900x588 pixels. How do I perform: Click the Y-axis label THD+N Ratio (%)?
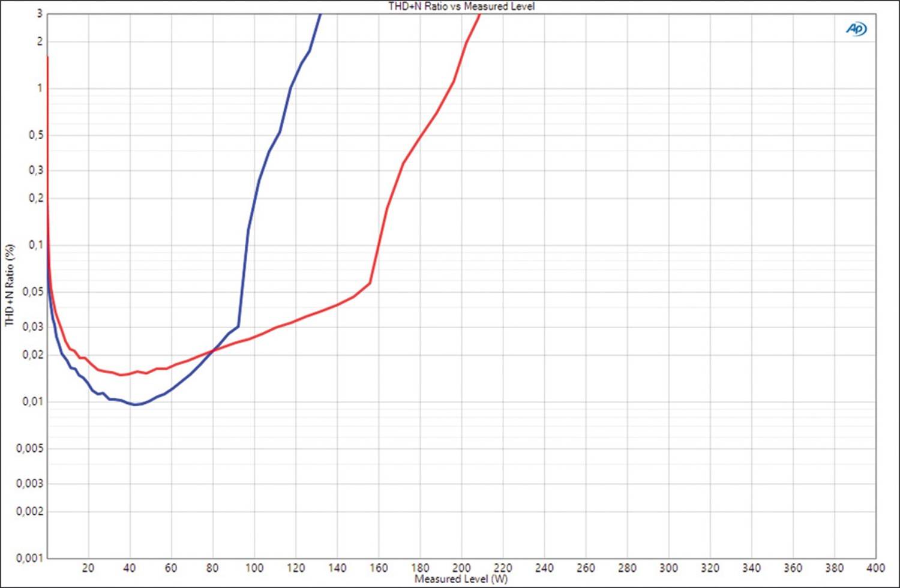10,285
